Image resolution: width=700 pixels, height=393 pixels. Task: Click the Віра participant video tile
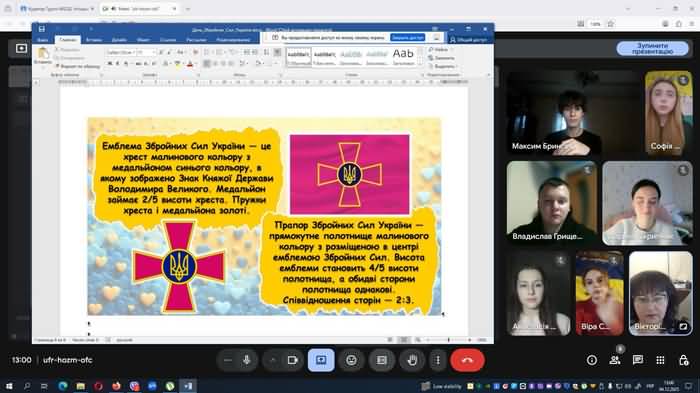coord(599,293)
